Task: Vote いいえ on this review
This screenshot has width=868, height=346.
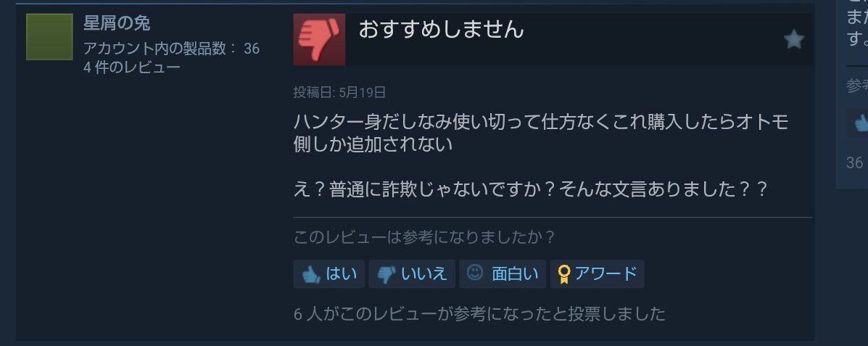Action: click(x=412, y=274)
